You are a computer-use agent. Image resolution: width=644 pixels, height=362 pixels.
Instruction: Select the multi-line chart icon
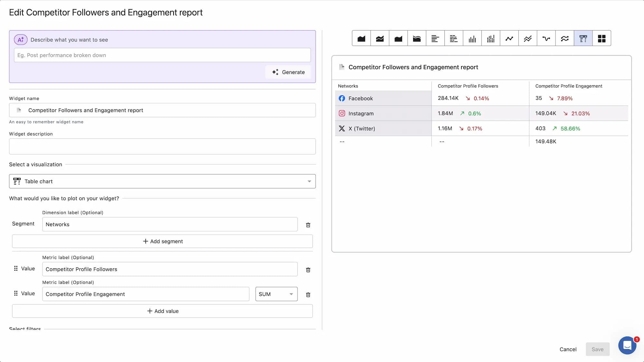(528, 39)
